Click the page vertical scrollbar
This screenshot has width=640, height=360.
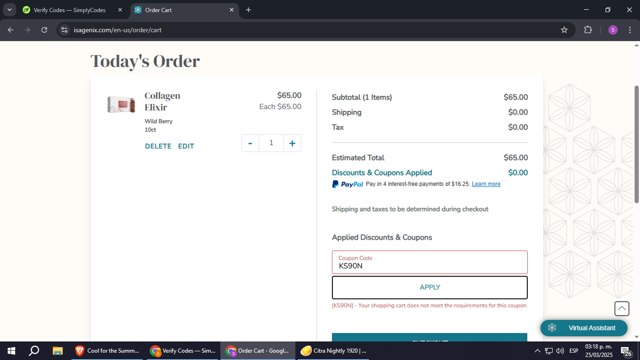tap(636, 144)
